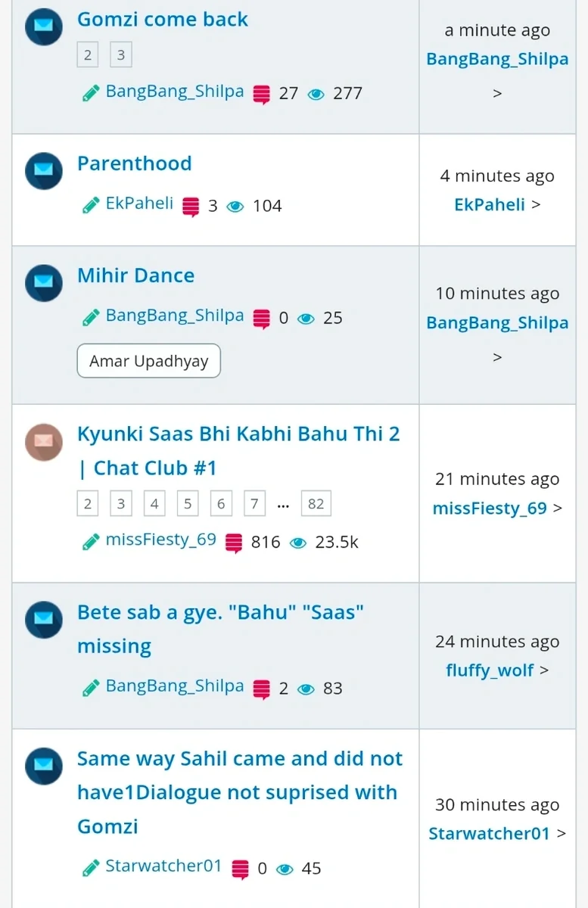Viewport: 588px width, 908px height.
Task: Click envelope icon beside Gomzi come back
Action: coord(44,27)
